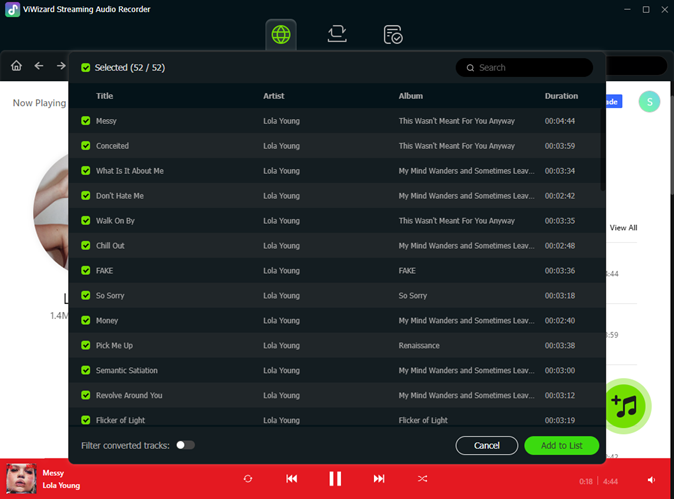Enable the Filter converted tracks toggle
The image size is (674, 499).
coord(185,445)
